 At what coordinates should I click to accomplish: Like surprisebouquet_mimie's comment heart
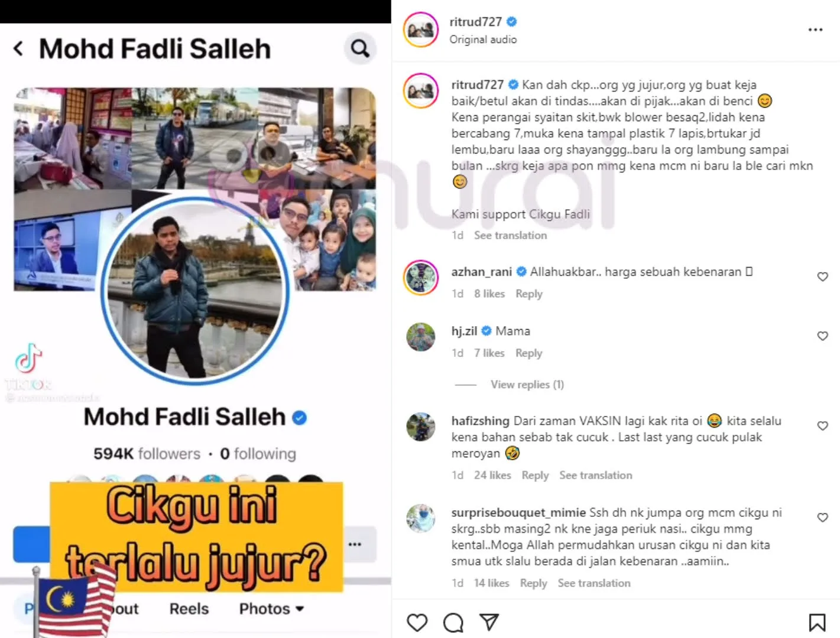point(822,517)
